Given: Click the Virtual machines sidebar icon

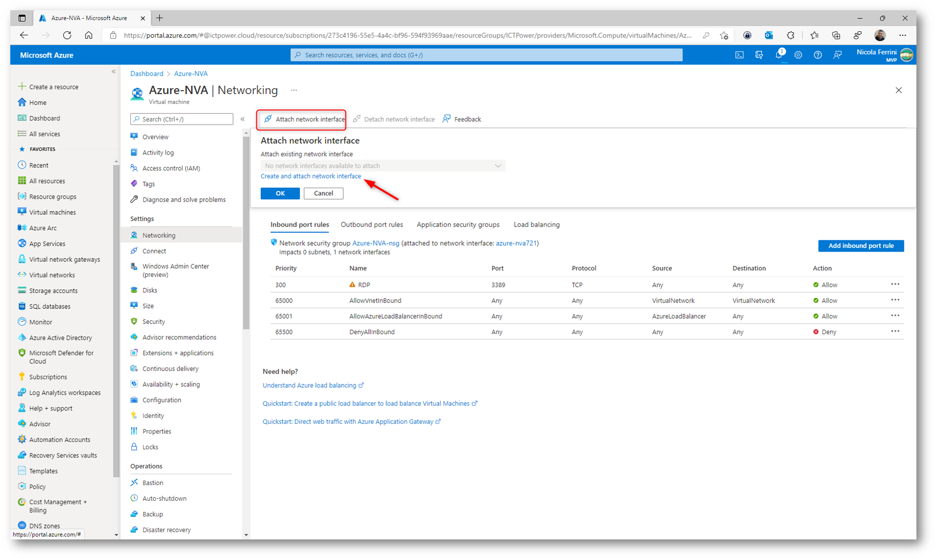Looking at the screenshot, I should (x=22, y=212).
